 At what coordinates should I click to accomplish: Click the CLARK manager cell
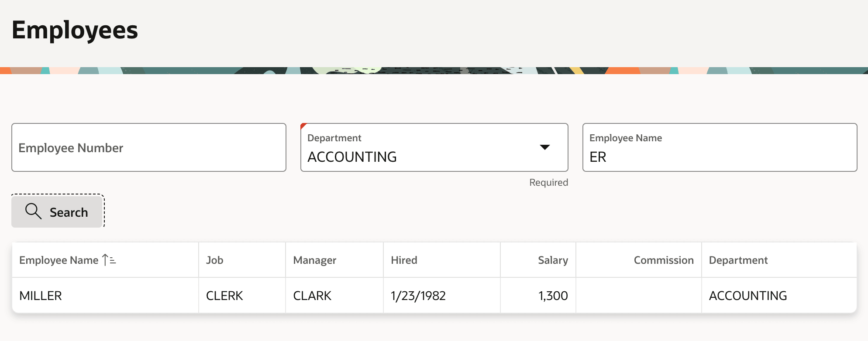coord(334,296)
